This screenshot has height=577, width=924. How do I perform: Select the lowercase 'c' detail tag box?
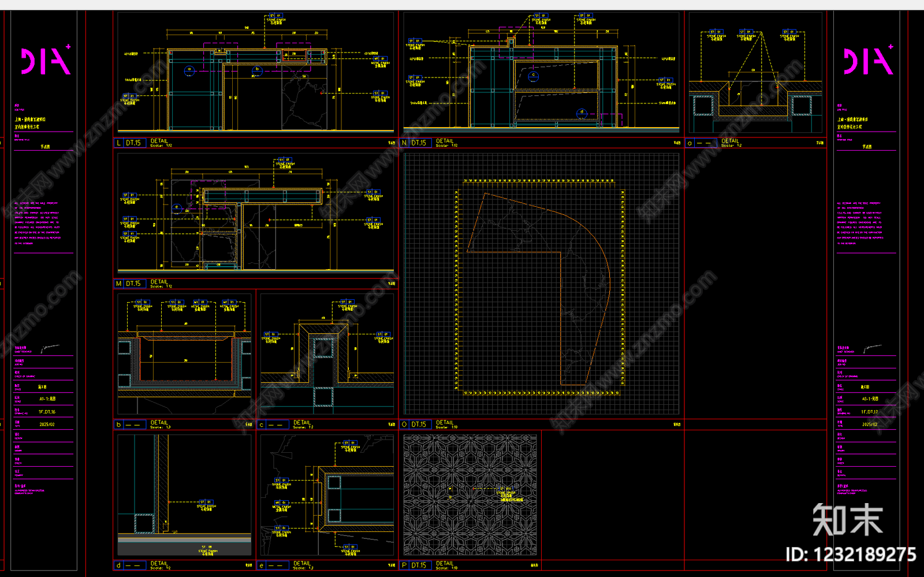pos(262,425)
